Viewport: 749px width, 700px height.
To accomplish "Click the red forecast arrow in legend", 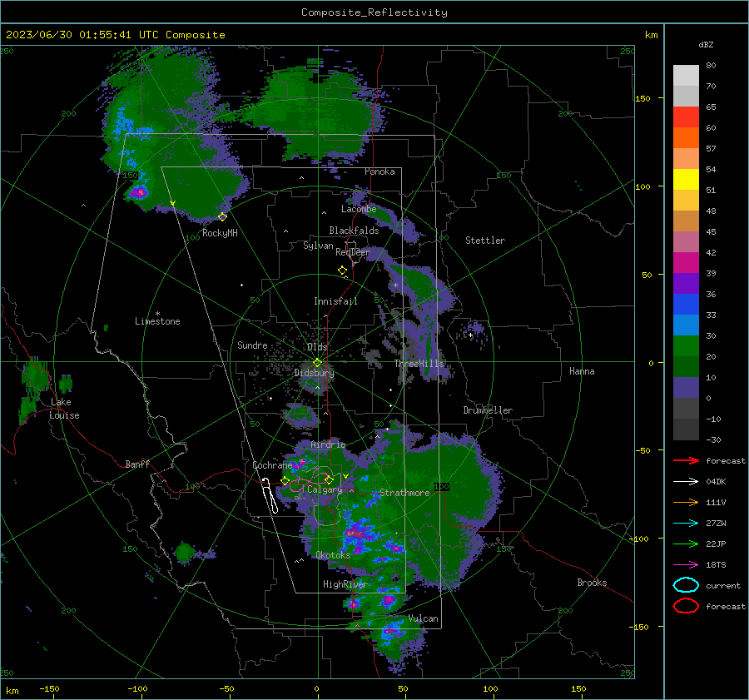I will (x=686, y=460).
